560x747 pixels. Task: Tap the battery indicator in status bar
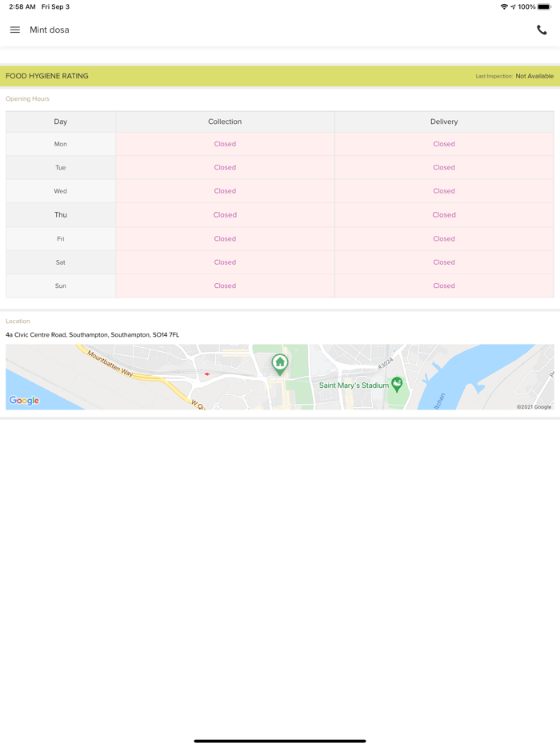pos(544,6)
